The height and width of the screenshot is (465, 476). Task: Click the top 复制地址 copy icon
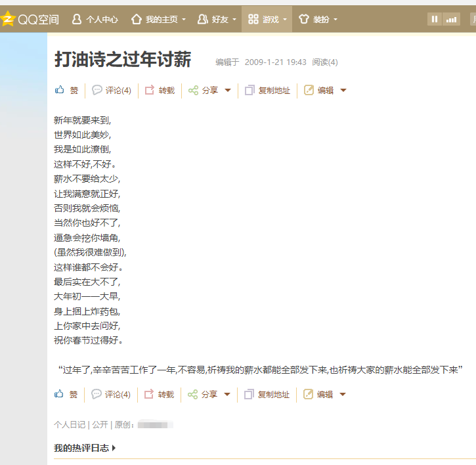[249, 91]
